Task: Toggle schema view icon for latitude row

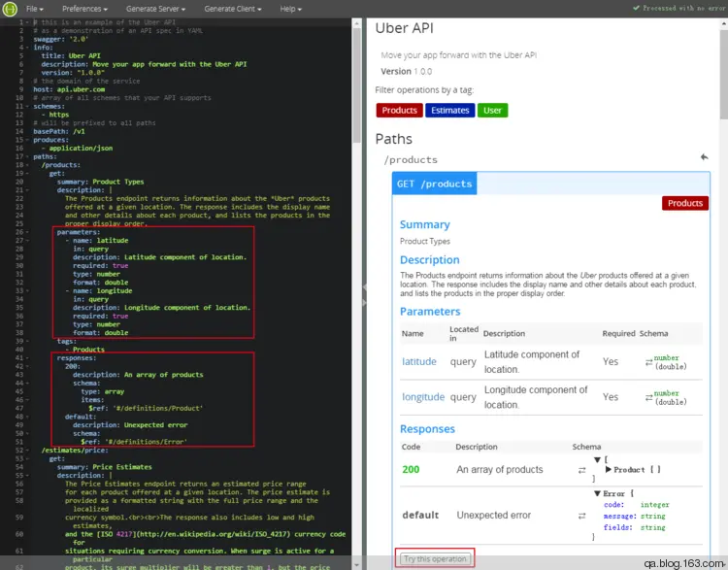Action: pos(648,362)
